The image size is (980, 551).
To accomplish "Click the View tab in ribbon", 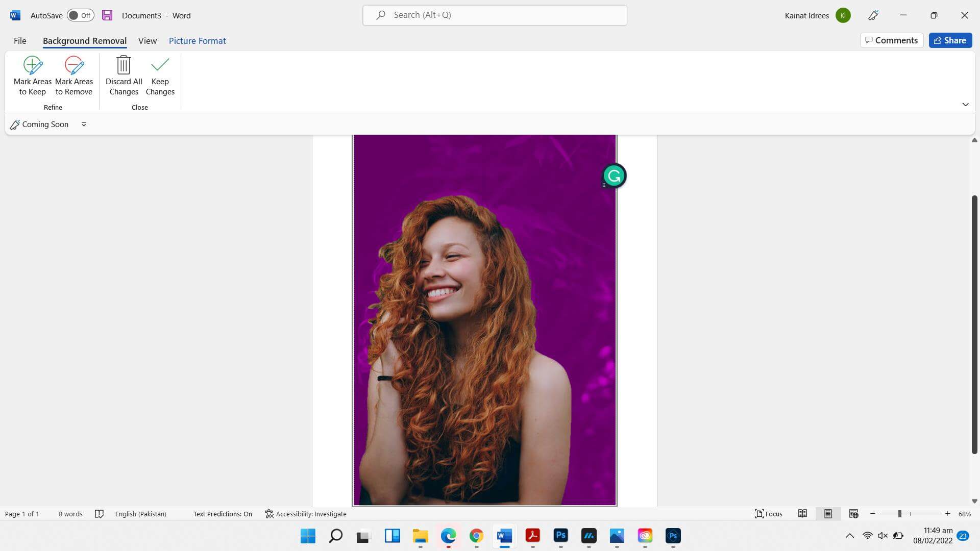I will [x=148, y=40].
